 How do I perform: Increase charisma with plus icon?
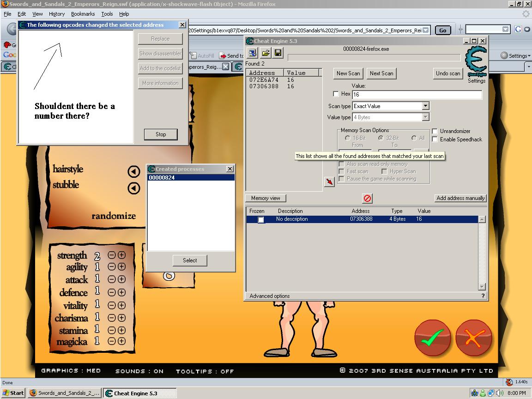[x=122, y=318]
